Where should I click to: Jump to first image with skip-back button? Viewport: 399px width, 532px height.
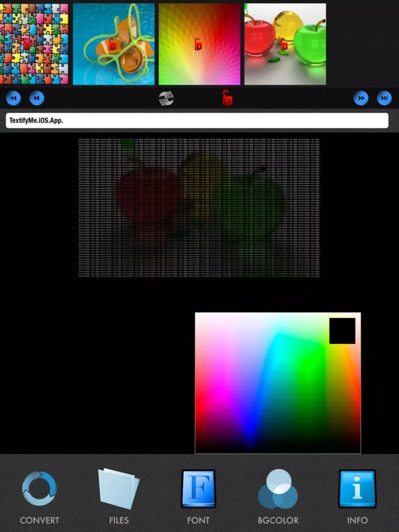click(x=13, y=98)
